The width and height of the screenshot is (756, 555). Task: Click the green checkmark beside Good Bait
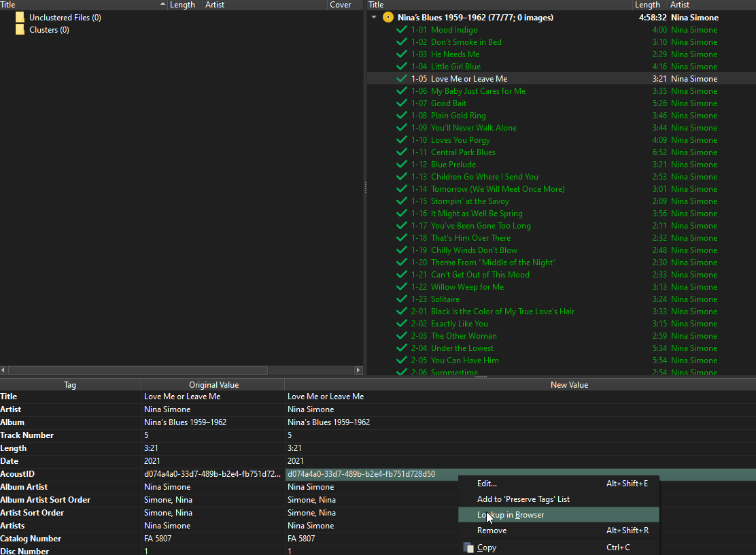tap(402, 103)
